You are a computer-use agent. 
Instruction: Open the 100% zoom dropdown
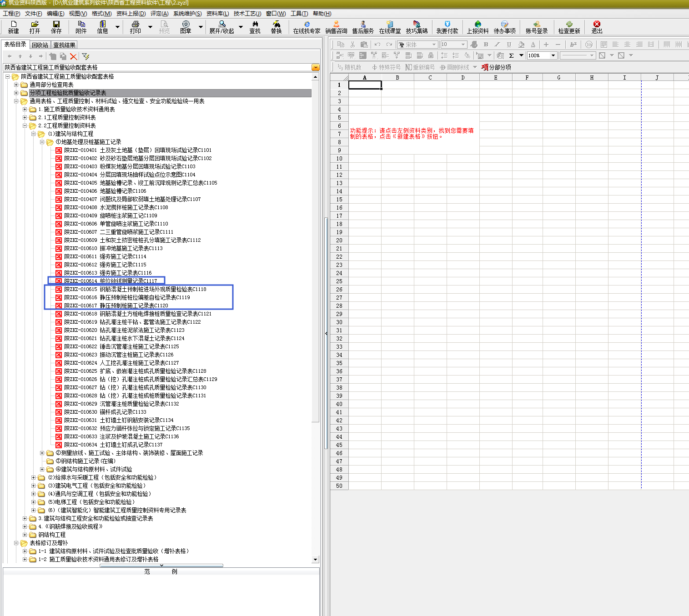[553, 55]
